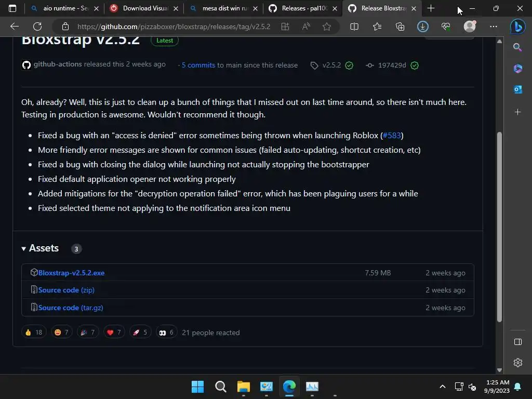
Task: Add this page to favorites star
Action: pyautogui.click(x=327, y=26)
